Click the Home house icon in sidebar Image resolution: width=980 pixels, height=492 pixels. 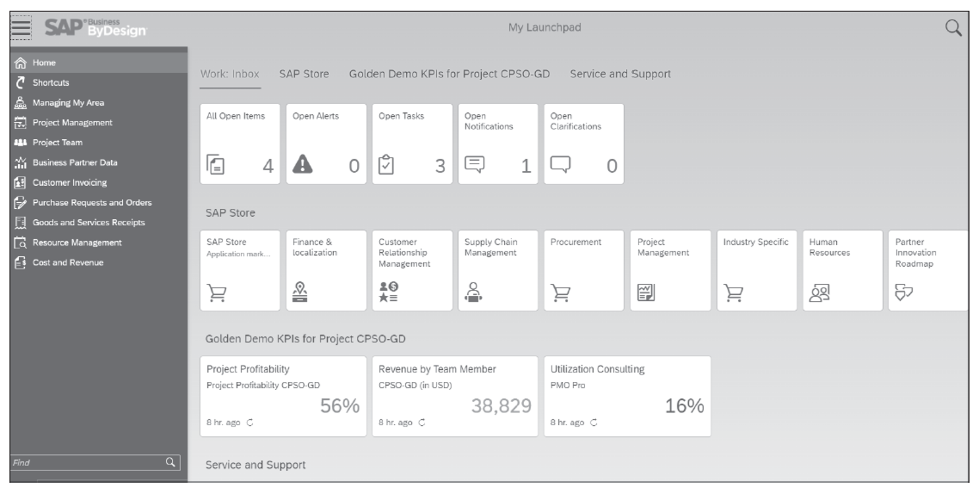tap(20, 63)
